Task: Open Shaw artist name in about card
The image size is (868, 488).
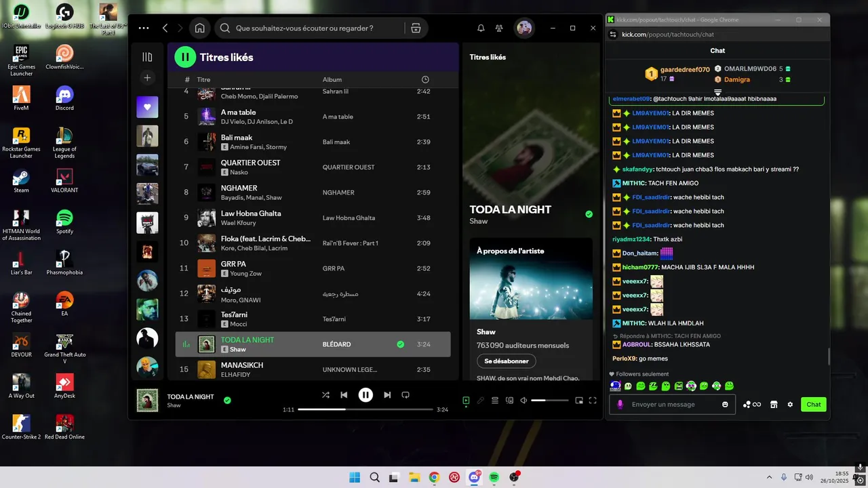Action: tap(486, 332)
